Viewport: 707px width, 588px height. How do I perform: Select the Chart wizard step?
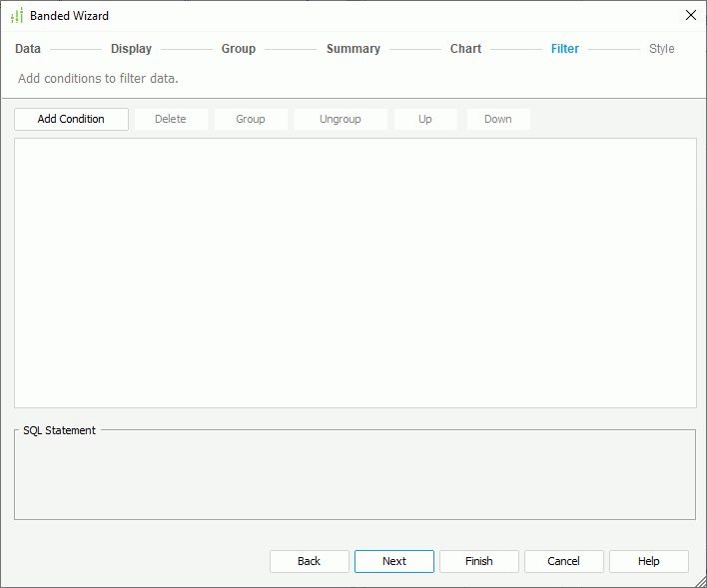coord(465,49)
